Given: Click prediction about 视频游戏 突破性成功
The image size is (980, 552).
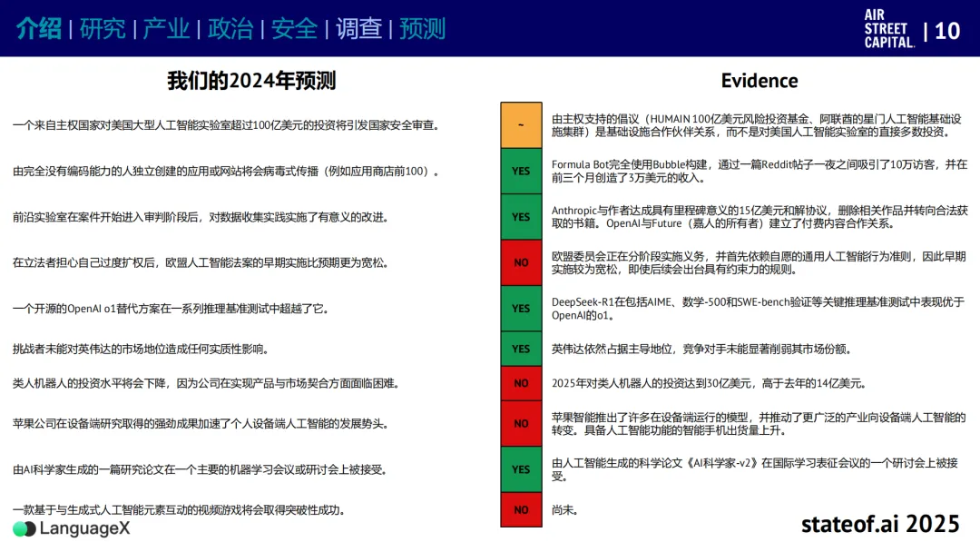Looking at the screenshot, I should pyautogui.click(x=180, y=510).
